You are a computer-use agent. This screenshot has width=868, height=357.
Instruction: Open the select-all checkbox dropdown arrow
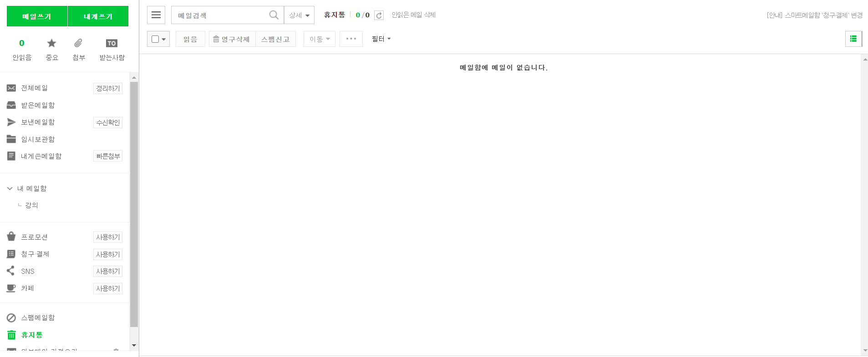(164, 39)
